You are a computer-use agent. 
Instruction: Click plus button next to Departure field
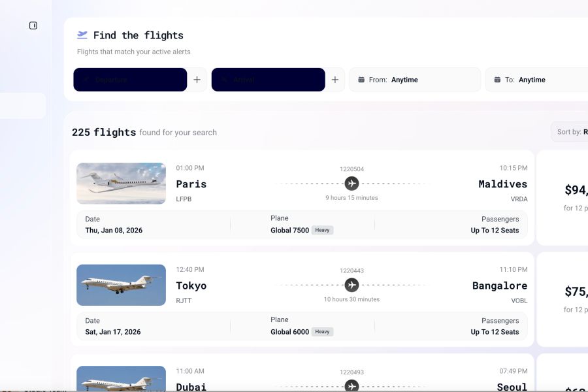click(197, 80)
